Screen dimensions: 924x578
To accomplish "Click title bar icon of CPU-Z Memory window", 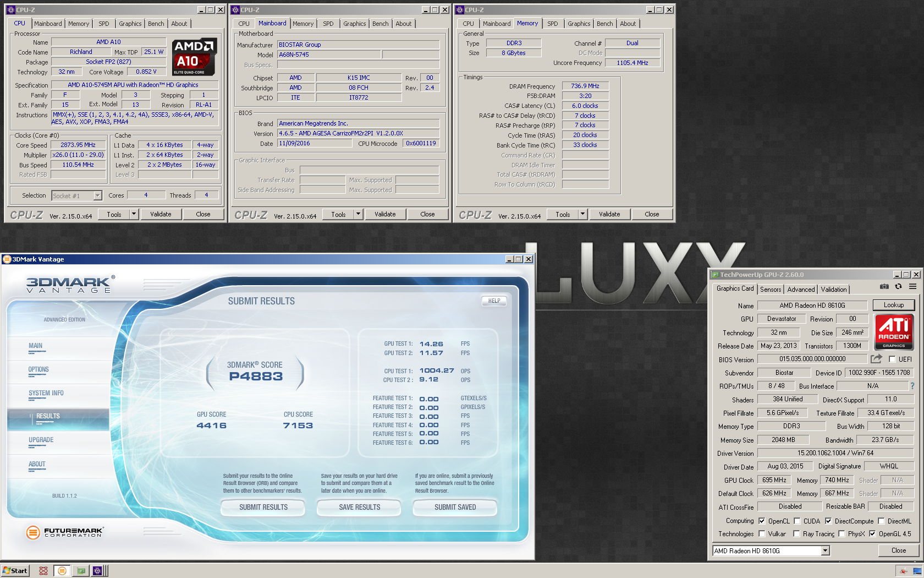I will point(460,10).
